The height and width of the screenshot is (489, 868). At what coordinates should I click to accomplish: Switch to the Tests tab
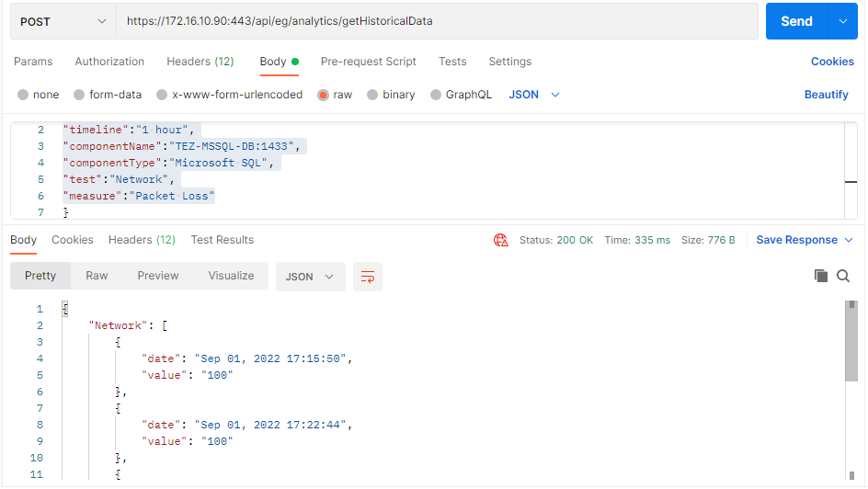452,62
